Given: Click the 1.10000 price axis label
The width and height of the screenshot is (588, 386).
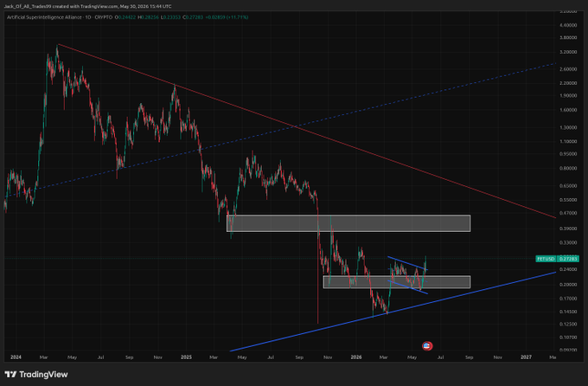Looking at the screenshot, I should point(568,142).
